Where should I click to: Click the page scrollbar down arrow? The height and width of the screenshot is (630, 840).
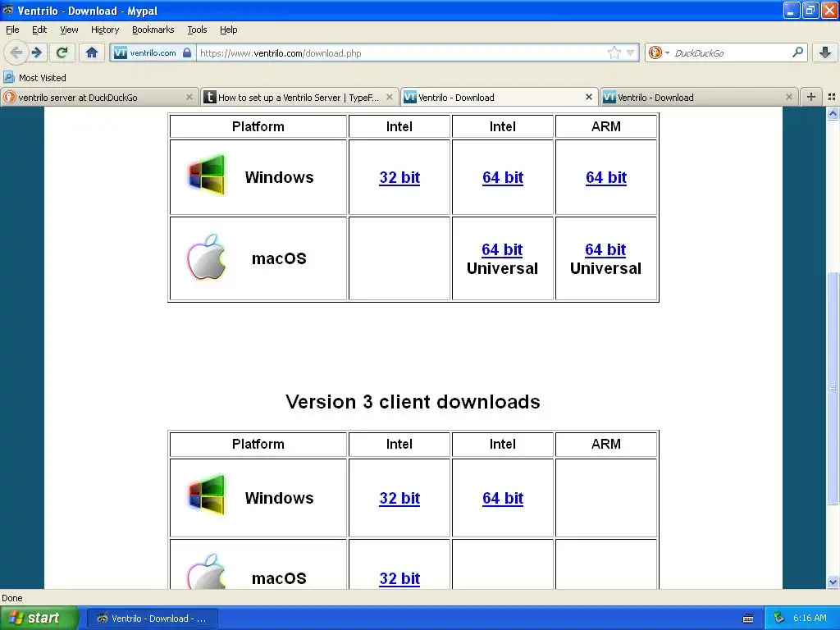click(x=833, y=582)
